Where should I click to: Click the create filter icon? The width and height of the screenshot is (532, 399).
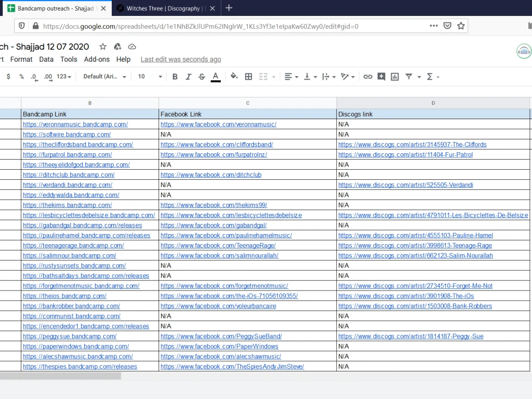click(x=409, y=77)
